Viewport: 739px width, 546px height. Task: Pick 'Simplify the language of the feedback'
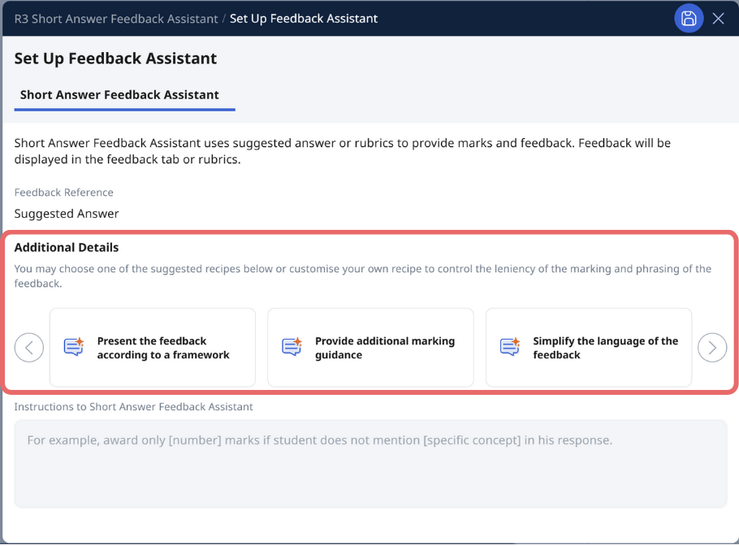tap(604, 348)
